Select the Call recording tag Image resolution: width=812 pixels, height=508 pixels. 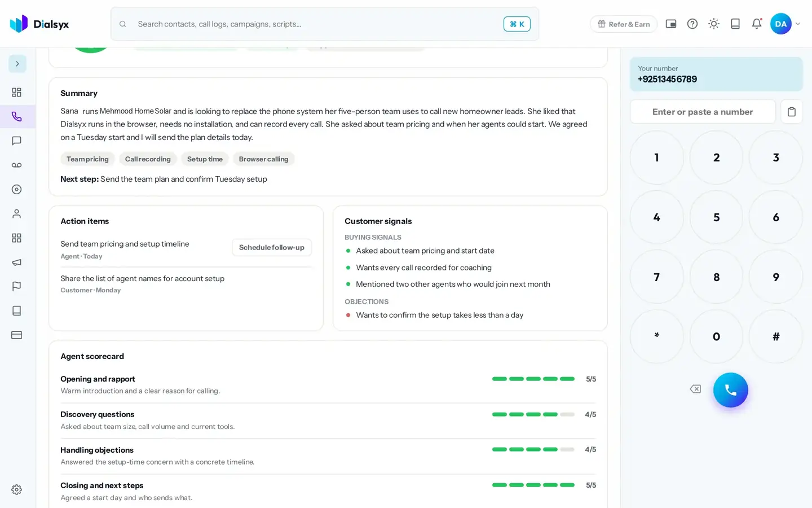pos(148,159)
